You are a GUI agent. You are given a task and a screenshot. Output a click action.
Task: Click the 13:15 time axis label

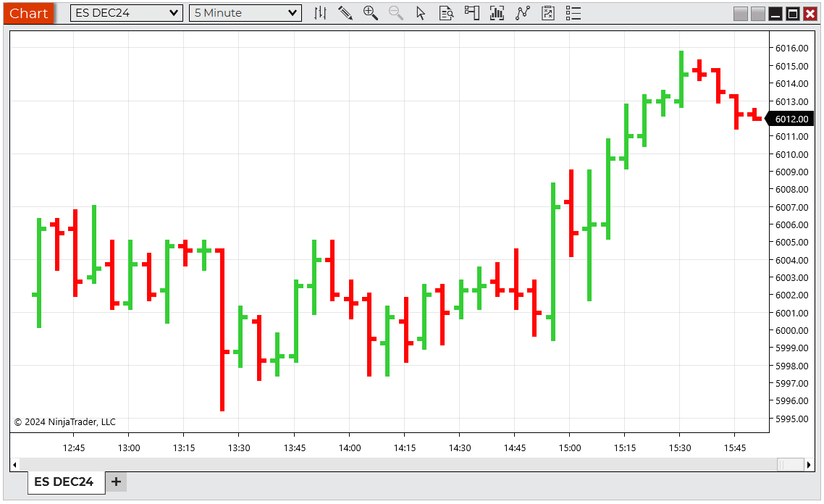(x=183, y=448)
